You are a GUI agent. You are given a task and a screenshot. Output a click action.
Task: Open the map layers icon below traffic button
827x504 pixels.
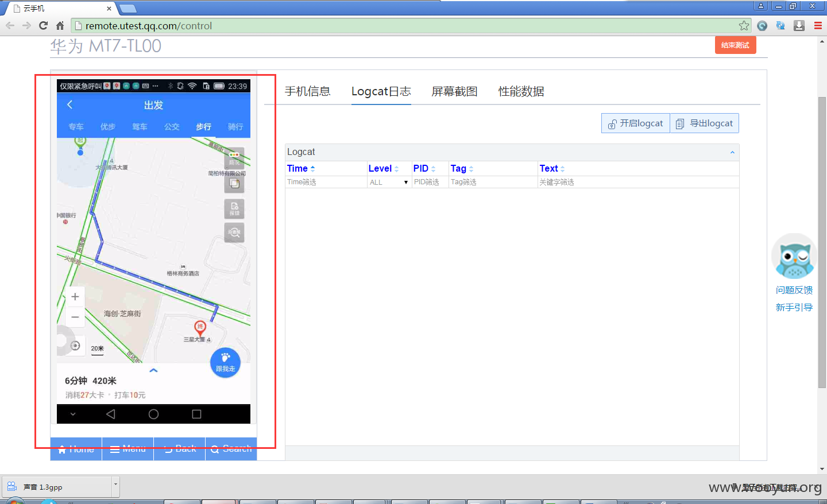click(x=234, y=183)
